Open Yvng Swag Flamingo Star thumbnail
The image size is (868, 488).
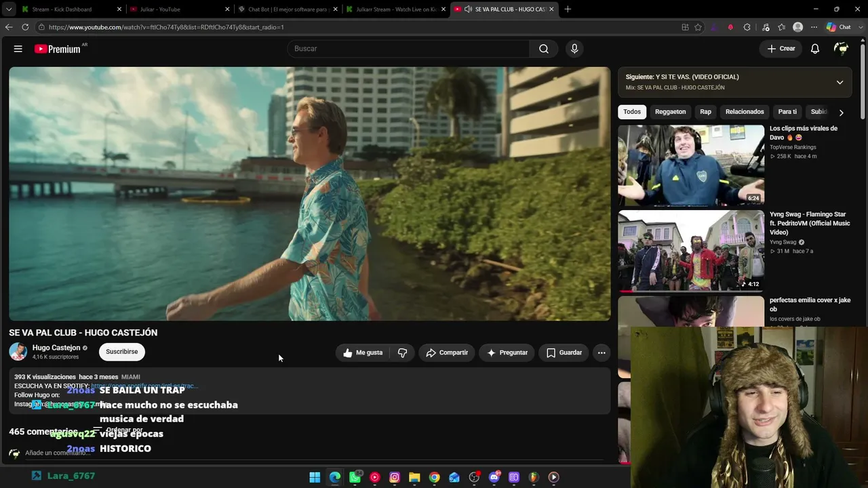pyautogui.click(x=691, y=250)
